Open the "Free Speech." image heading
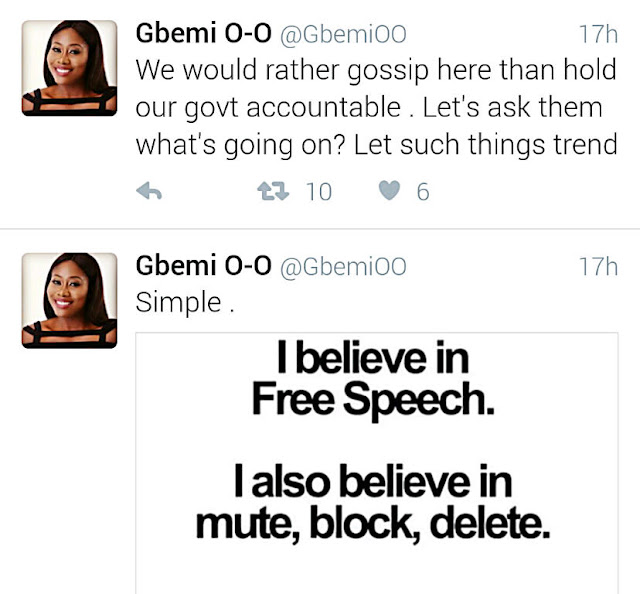The image size is (640, 594). 372,399
